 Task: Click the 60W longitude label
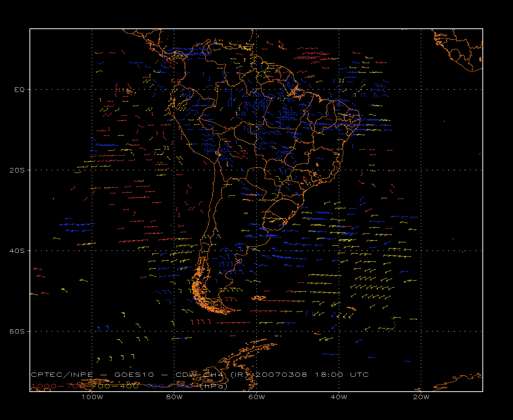(x=257, y=397)
